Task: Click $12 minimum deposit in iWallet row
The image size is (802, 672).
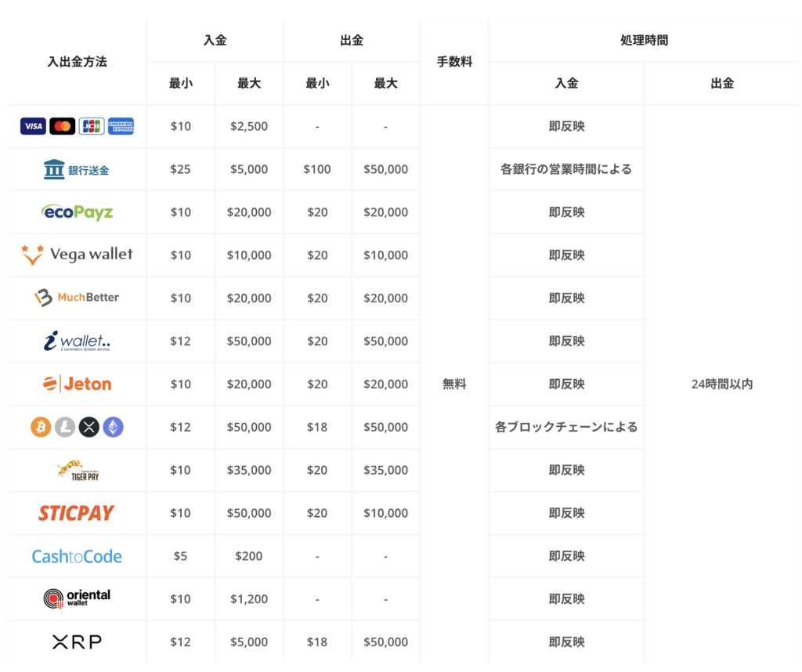Action: [x=181, y=341]
